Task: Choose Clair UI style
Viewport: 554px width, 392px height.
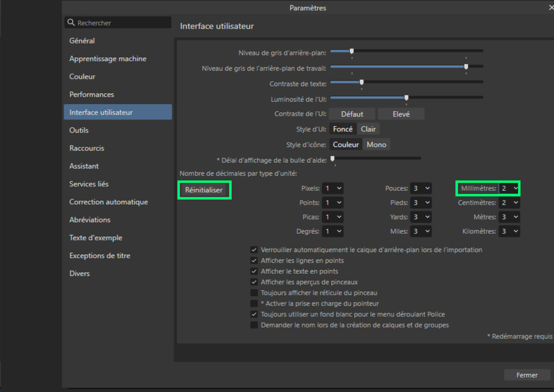Action: click(368, 129)
